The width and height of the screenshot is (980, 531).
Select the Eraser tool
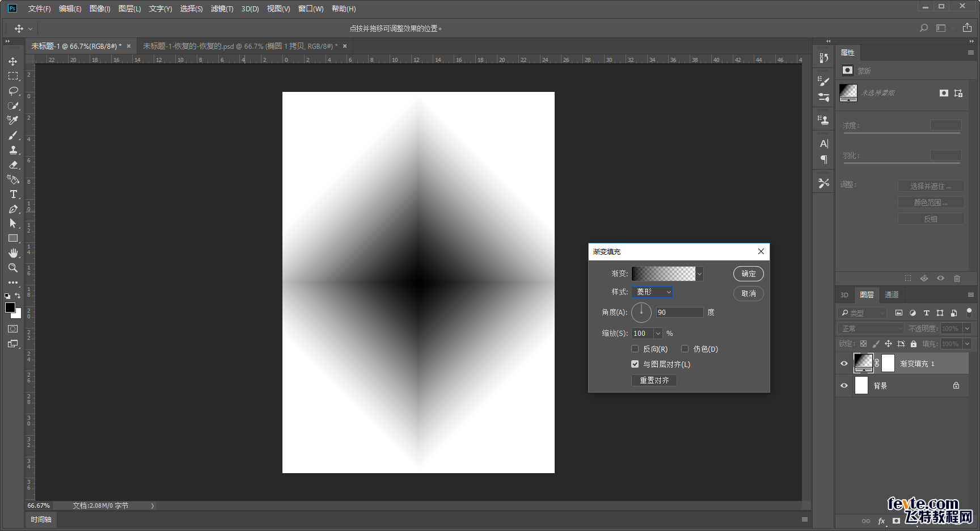[13, 165]
